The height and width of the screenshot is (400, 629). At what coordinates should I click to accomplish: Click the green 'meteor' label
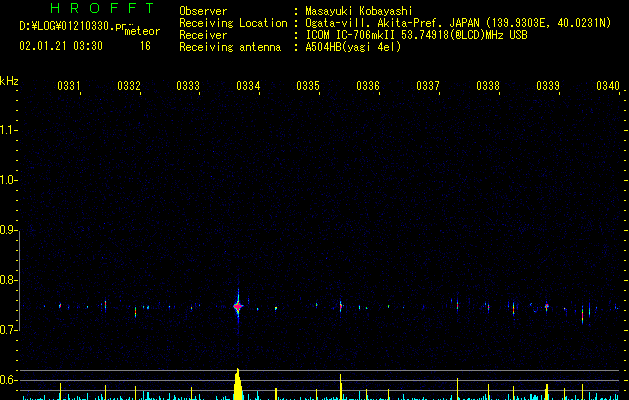(142, 31)
